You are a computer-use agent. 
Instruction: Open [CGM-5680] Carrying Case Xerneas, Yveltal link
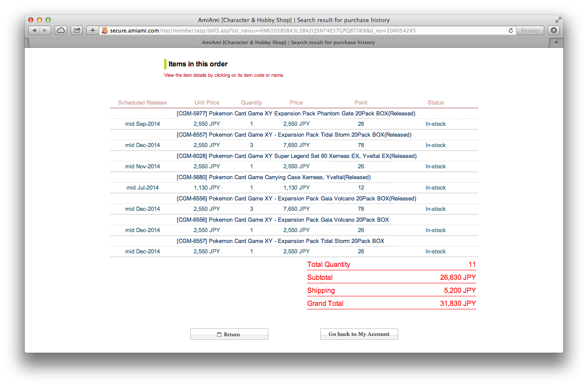(274, 177)
